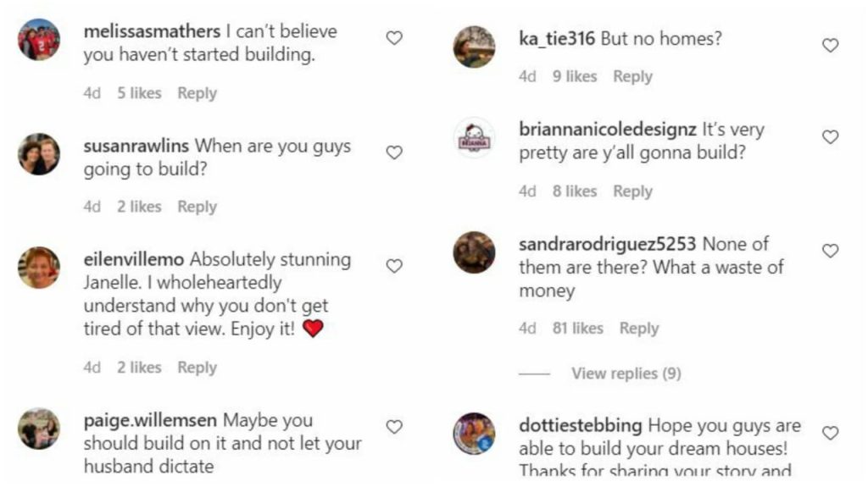Viewport: 868px width, 487px height.
Task: View the 81 likes on sandrarodriguez5253's comment
Action: 577,329
